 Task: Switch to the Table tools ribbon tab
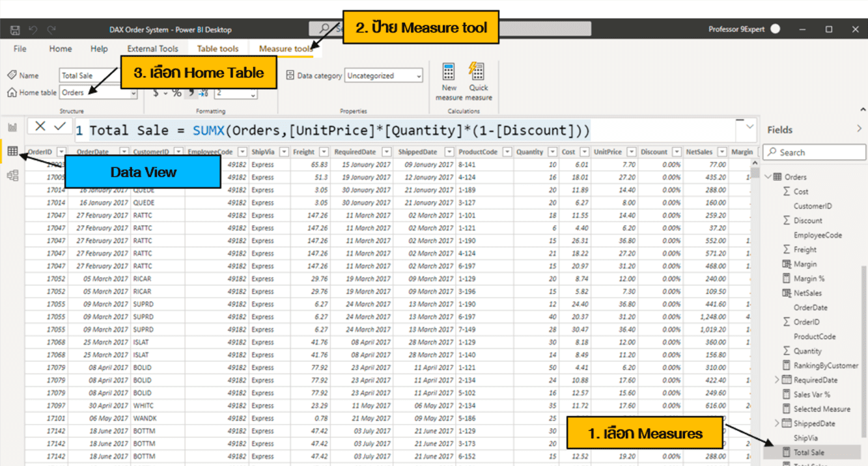217,48
